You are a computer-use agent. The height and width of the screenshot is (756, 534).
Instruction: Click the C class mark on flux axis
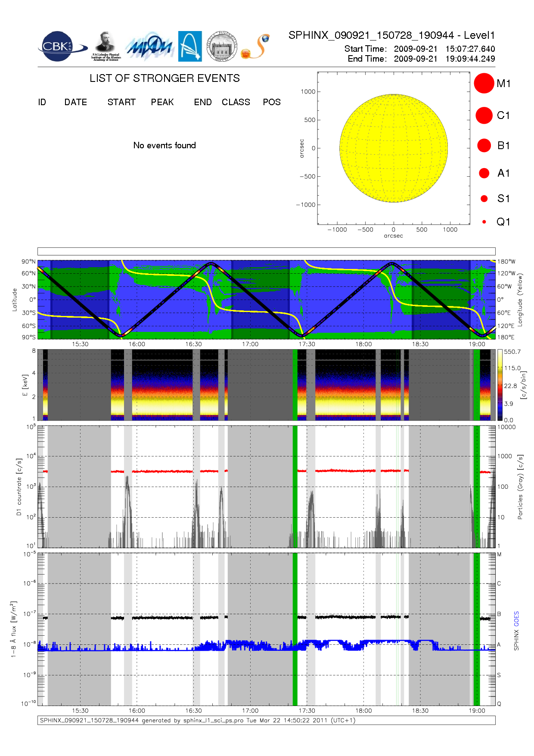tap(499, 584)
